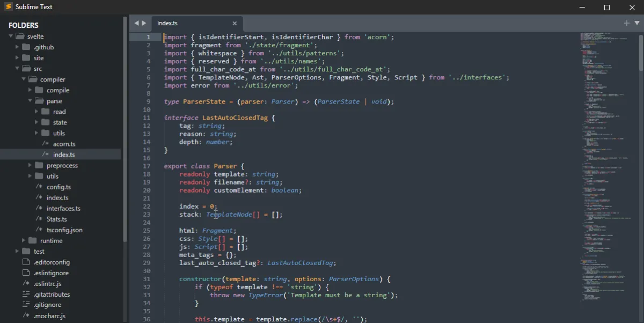Screen dimensions: 644x323
Task: Click the 'export class Parser' line
Action: [204, 166]
